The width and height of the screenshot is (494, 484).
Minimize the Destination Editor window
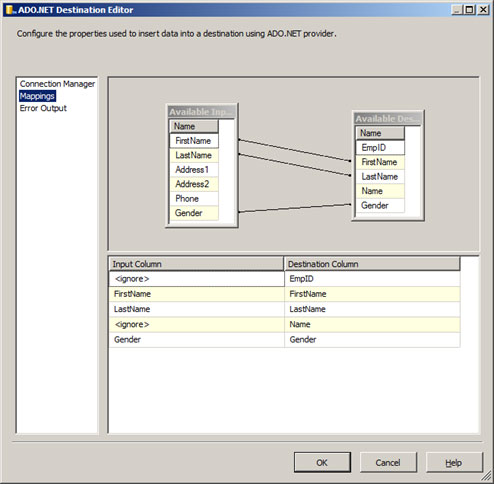pyautogui.click(x=457, y=10)
